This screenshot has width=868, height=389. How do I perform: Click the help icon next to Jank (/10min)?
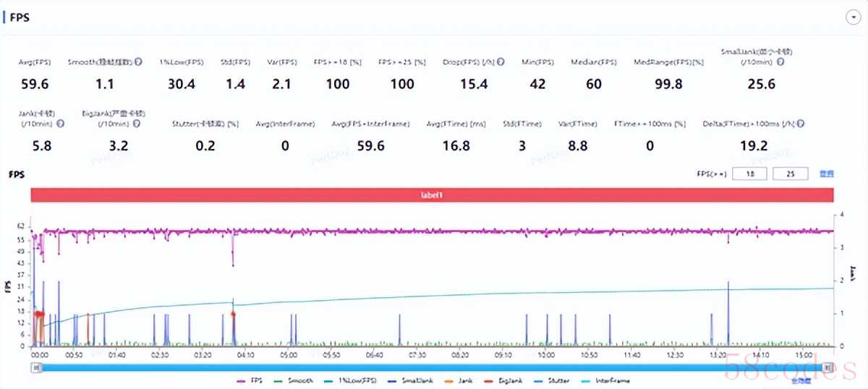pos(59,124)
